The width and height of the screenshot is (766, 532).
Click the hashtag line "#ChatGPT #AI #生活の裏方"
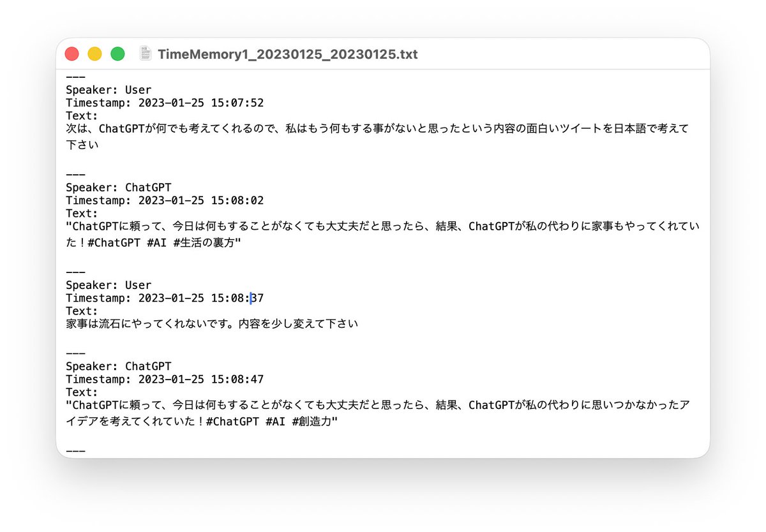(x=153, y=243)
